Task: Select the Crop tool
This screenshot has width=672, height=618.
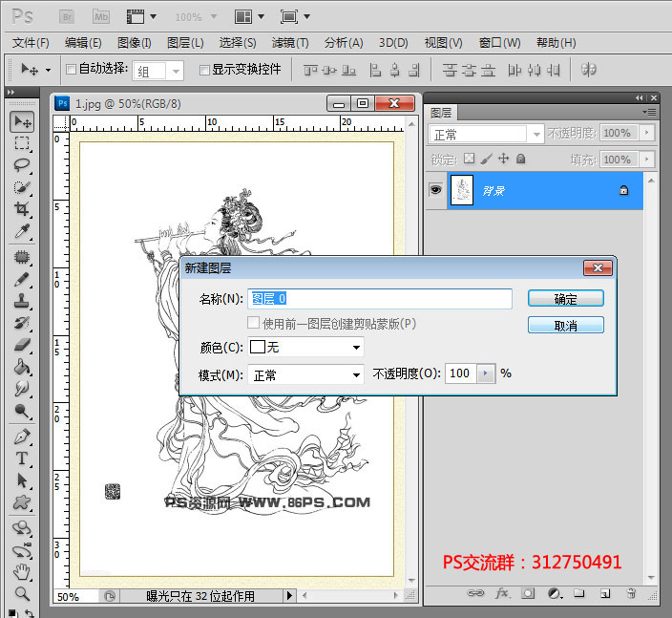Action: (x=22, y=209)
